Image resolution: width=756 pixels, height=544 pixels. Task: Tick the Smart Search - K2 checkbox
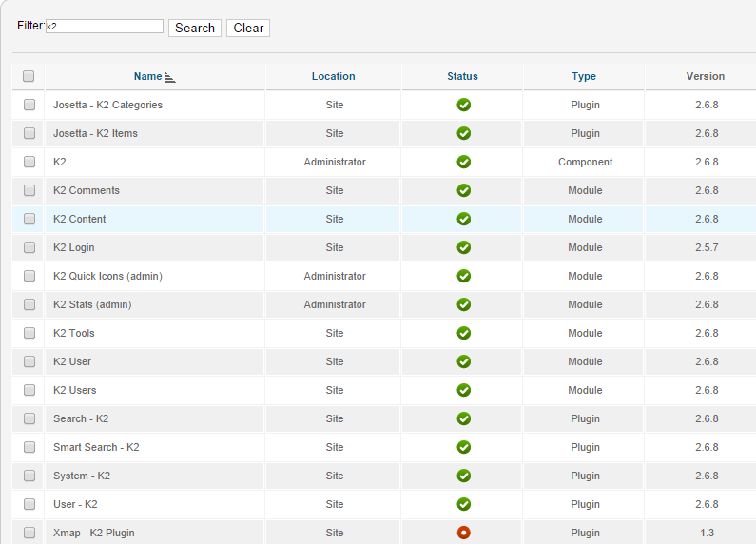(29, 447)
